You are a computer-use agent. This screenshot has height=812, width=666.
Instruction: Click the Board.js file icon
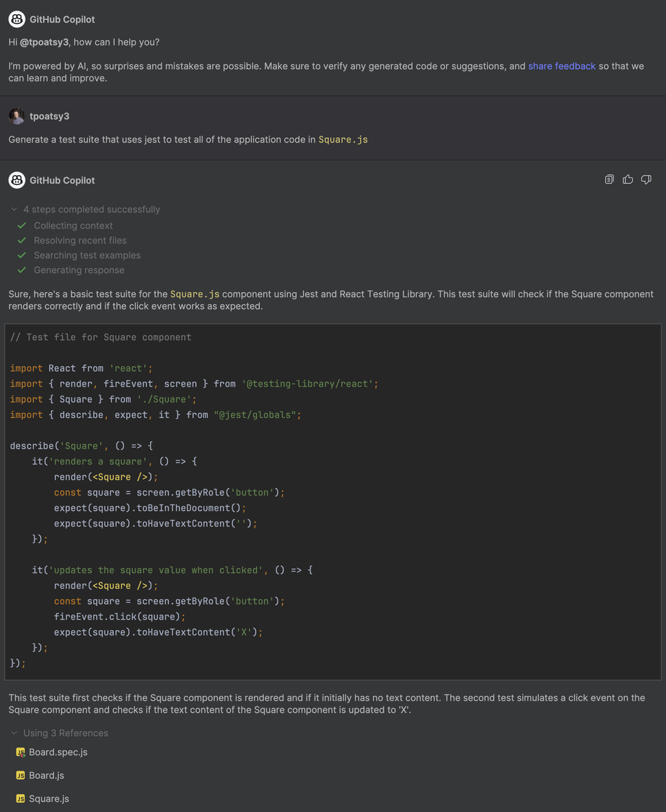(20, 775)
